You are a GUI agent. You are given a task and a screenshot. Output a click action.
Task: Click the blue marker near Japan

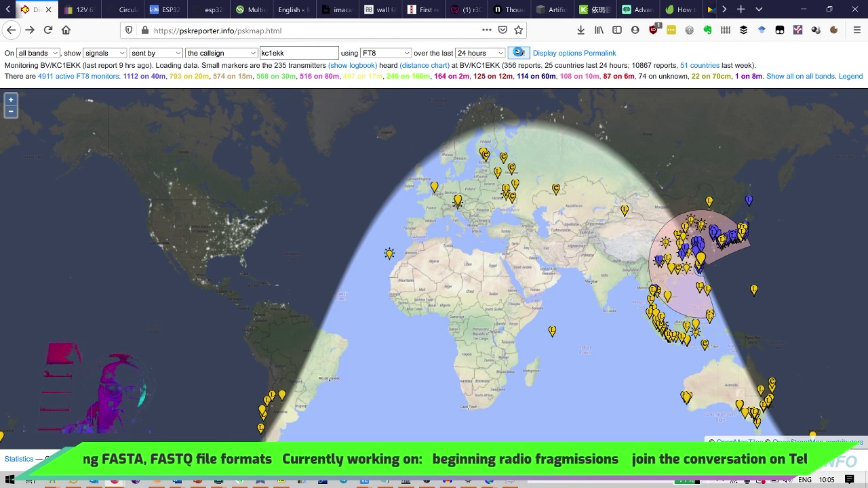(749, 201)
